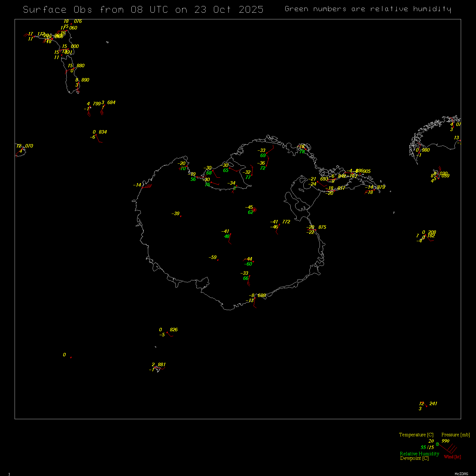Viewport: 476px width, 476px height.
Task: Click the "Temperature [C]" legend label
Action: click(x=416, y=435)
